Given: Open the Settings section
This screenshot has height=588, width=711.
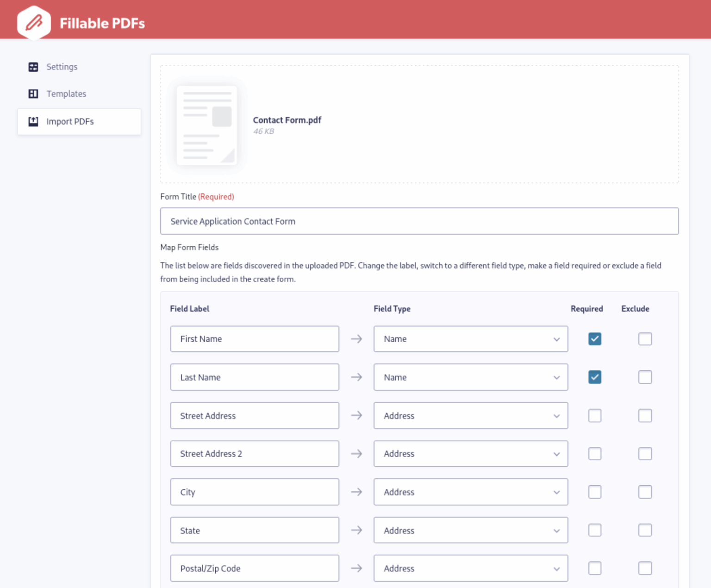Looking at the screenshot, I should point(62,67).
